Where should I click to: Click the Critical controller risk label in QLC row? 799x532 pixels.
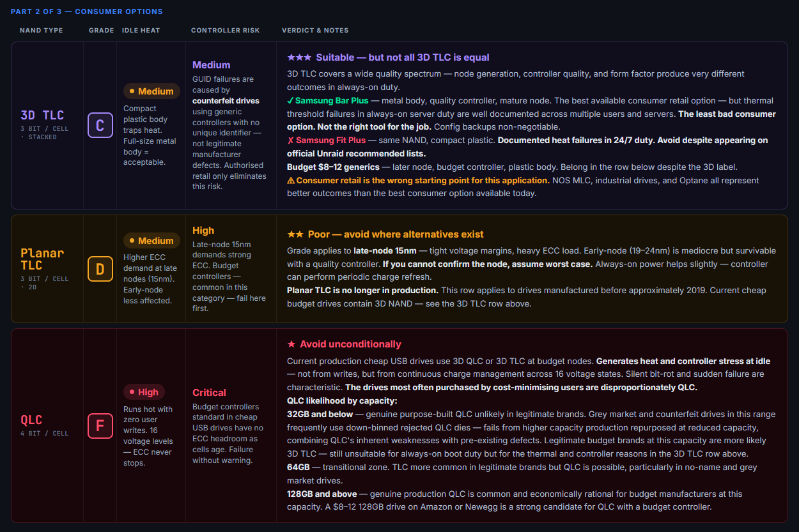[x=209, y=393]
